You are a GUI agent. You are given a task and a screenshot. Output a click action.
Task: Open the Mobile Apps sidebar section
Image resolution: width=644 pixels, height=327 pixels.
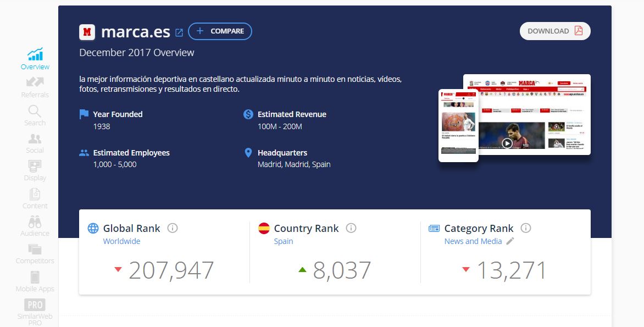[x=35, y=282]
